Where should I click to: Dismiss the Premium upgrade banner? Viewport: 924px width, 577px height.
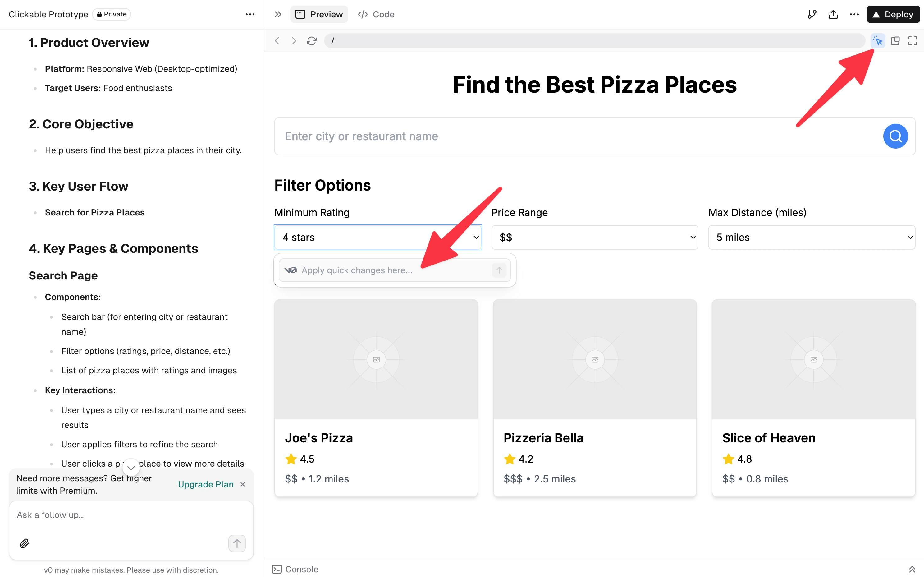pos(243,484)
